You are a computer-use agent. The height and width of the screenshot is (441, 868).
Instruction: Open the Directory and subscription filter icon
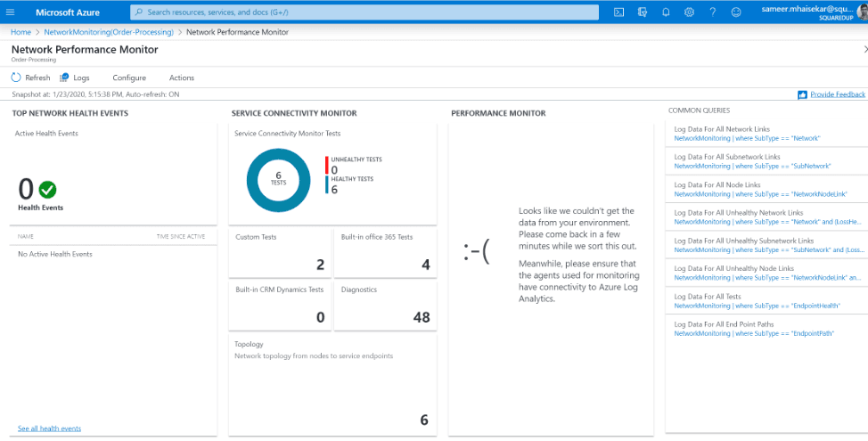(x=642, y=12)
